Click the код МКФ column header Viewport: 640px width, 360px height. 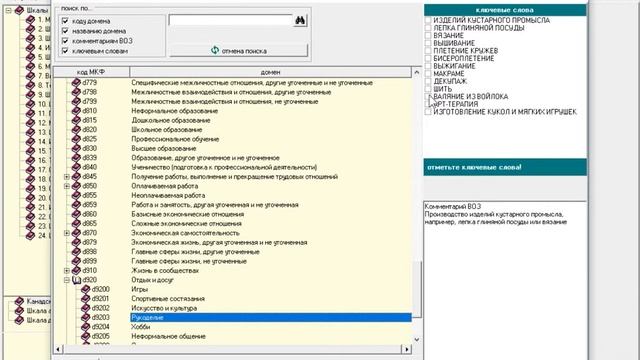click(91, 72)
